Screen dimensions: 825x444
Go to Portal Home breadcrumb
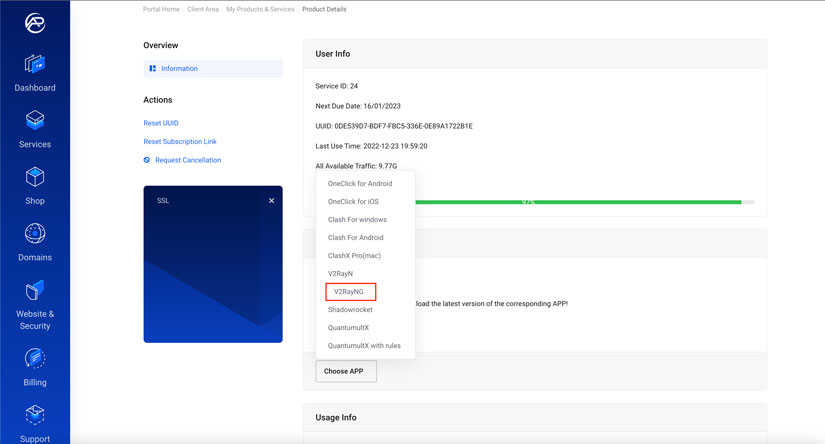point(161,9)
